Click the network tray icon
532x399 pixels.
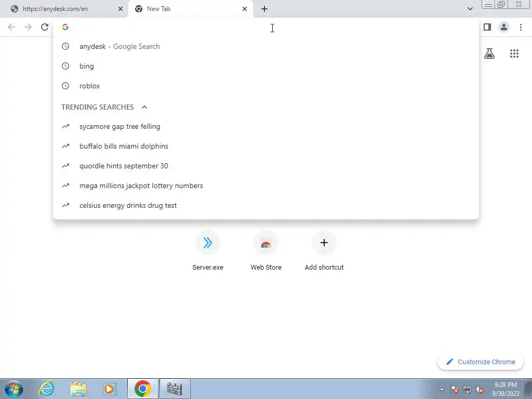467,389
